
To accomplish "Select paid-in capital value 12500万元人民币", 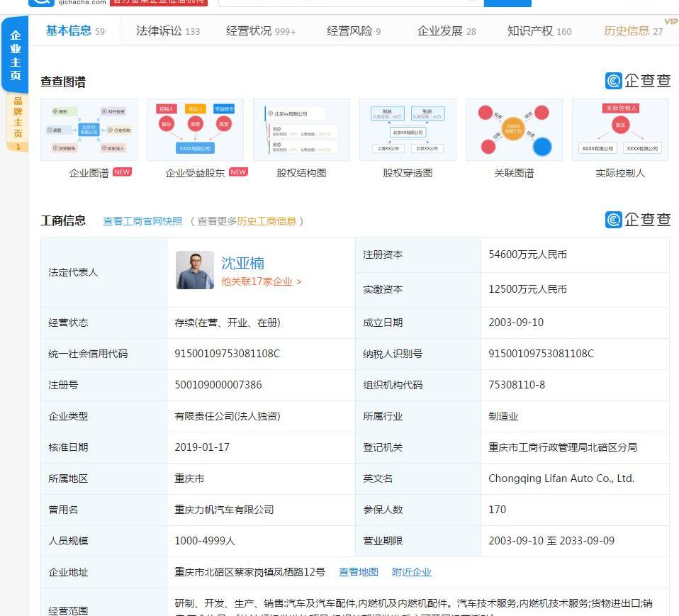I will click(x=527, y=289).
